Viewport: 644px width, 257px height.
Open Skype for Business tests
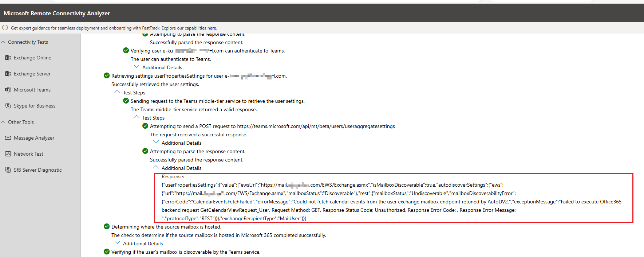35,106
